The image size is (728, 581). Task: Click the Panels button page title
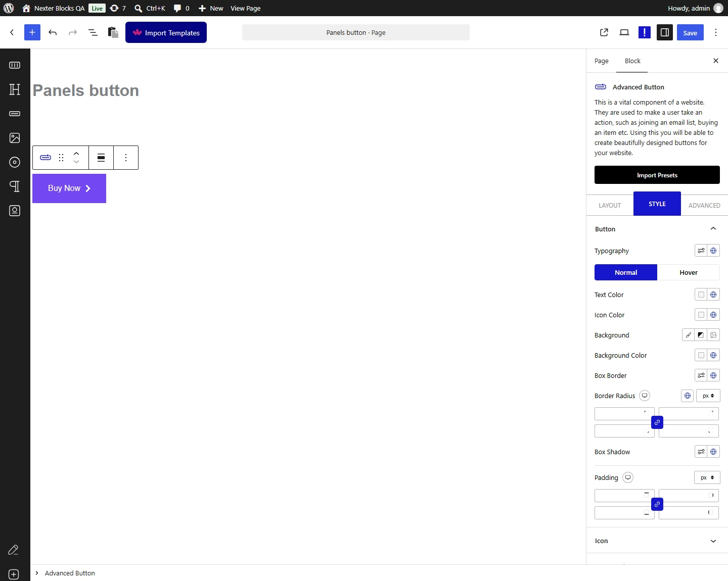(86, 90)
